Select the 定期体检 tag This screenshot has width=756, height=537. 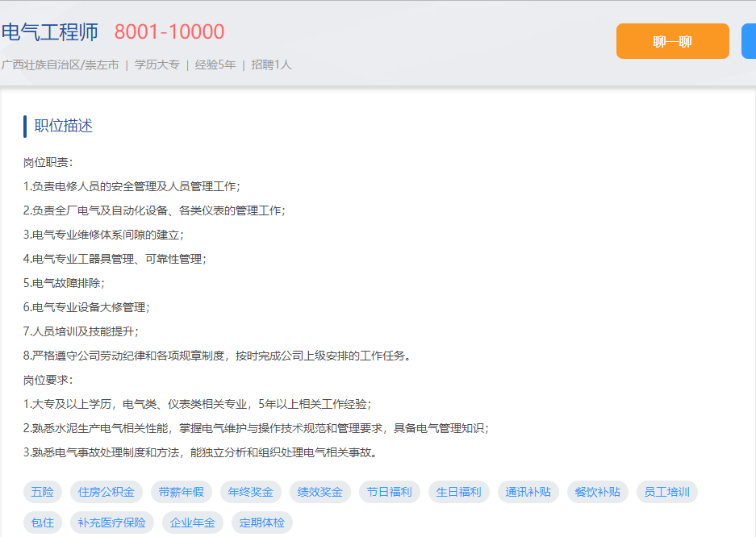(x=262, y=522)
